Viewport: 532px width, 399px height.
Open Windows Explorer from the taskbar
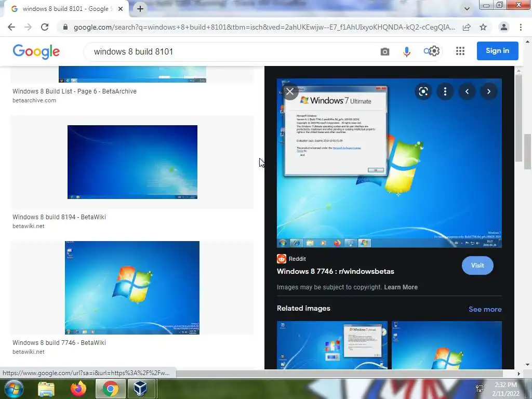coord(46,389)
